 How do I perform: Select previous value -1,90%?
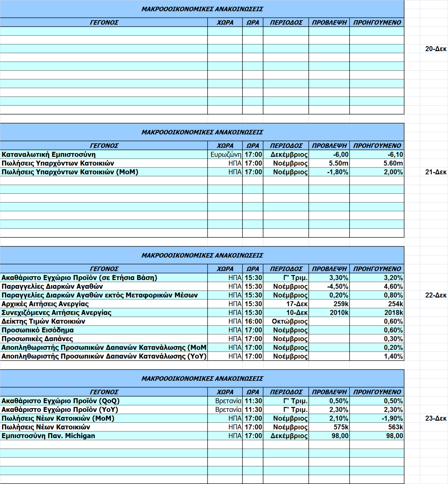(377, 418)
